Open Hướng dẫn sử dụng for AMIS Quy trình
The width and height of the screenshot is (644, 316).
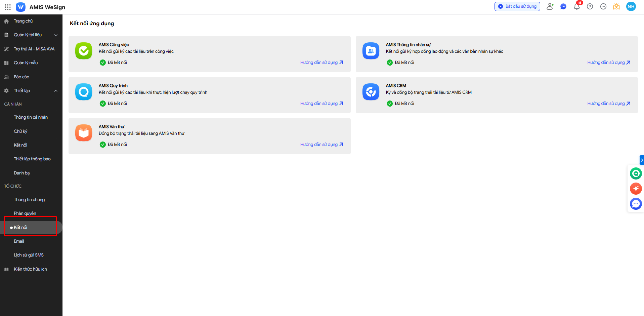(x=322, y=104)
